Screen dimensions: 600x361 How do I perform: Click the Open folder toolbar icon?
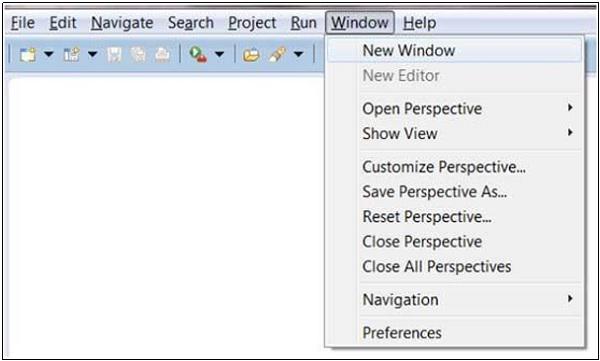tap(251, 55)
